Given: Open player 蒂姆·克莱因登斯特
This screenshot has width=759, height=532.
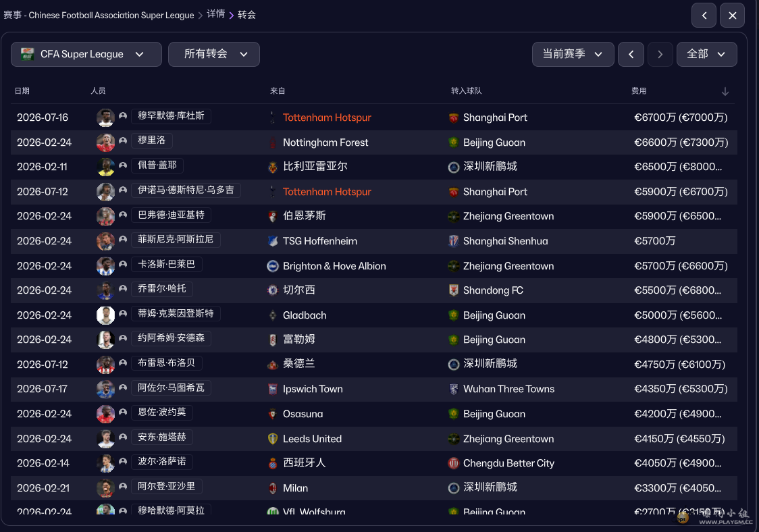Looking at the screenshot, I should 176,314.
